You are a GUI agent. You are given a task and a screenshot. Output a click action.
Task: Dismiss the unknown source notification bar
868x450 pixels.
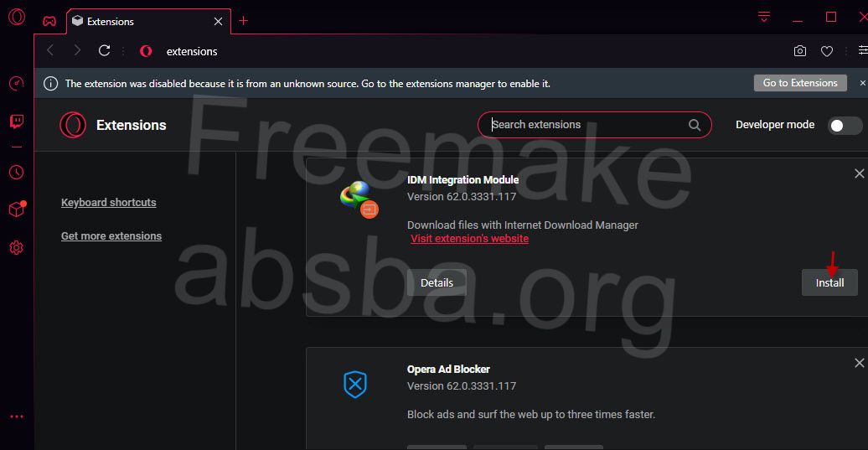(862, 83)
